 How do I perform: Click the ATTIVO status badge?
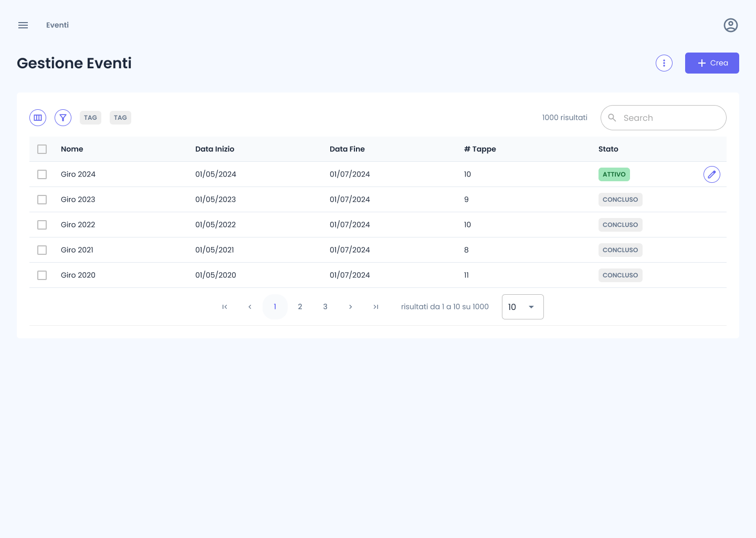click(x=614, y=174)
